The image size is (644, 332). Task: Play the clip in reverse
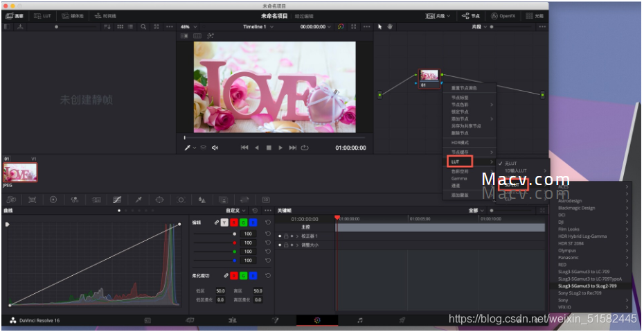pos(257,148)
